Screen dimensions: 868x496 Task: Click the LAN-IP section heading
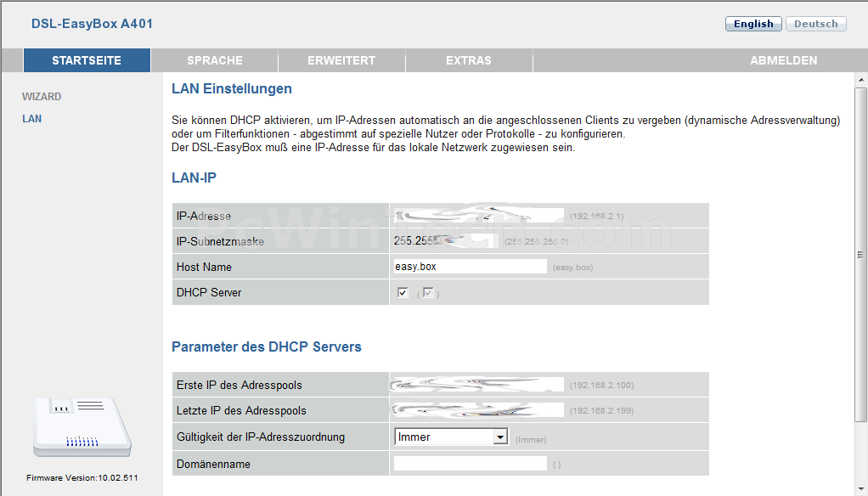[194, 178]
